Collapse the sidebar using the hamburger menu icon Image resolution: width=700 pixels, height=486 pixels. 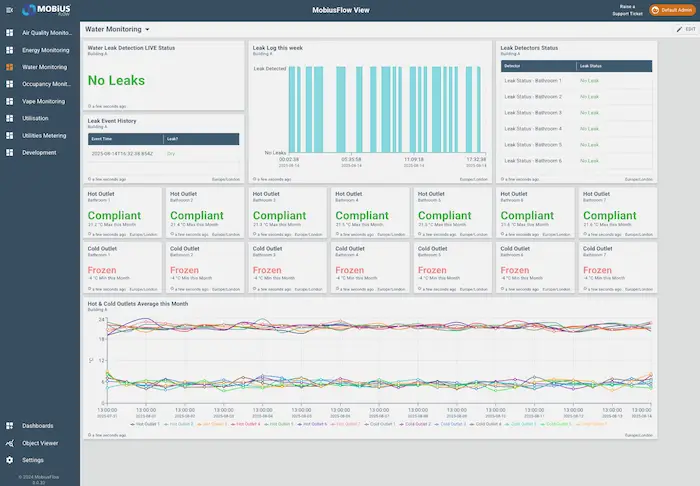pyautogui.click(x=9, y=10)
